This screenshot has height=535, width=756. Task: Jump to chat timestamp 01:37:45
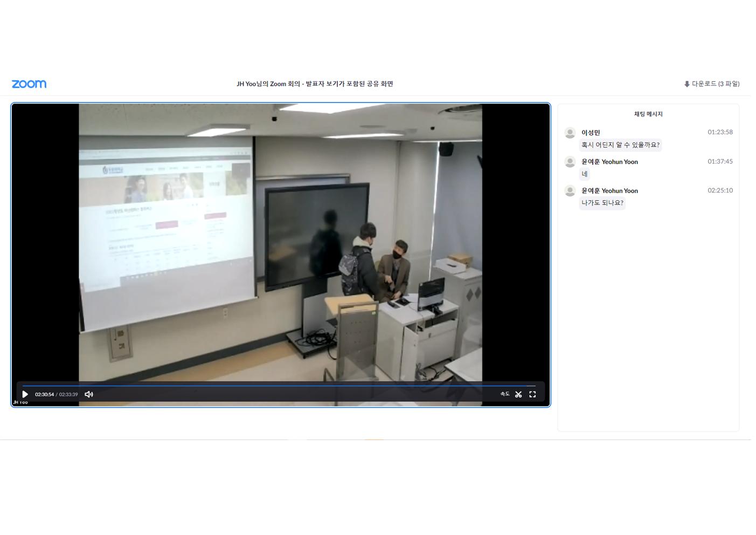pos(720,161)
